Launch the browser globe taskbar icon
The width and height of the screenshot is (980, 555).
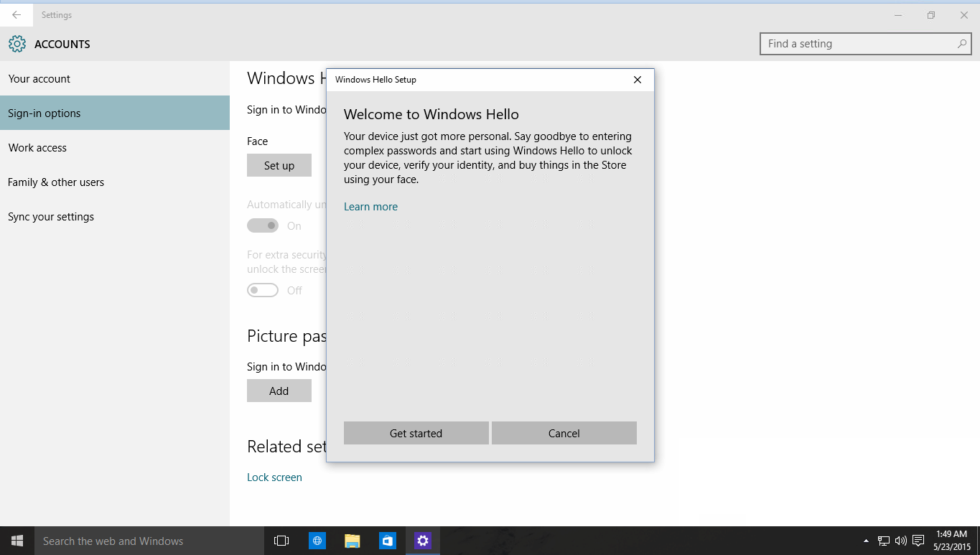click(x=317, y=541)
